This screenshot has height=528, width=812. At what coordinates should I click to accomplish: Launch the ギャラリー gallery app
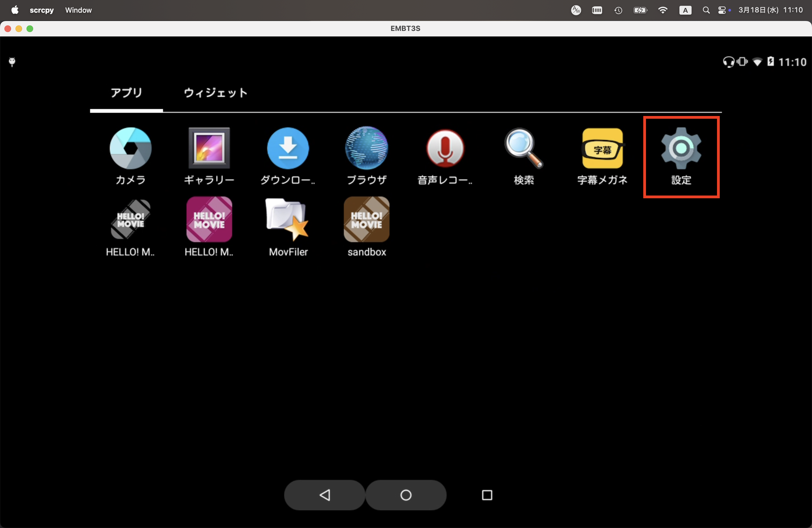pos(209,148)
